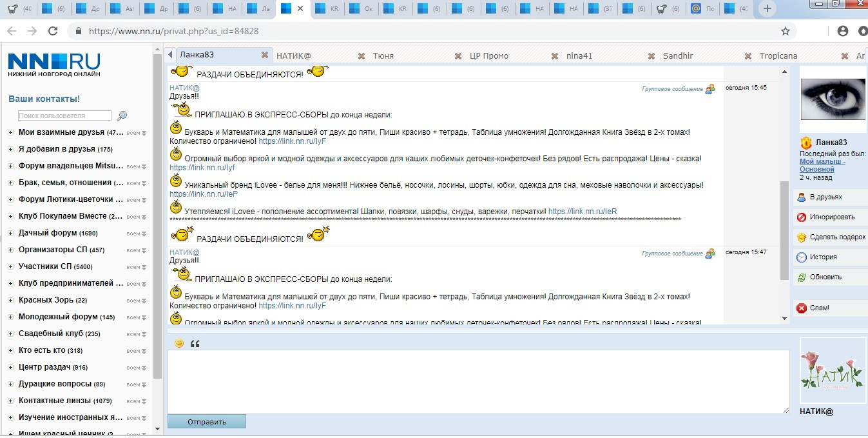Viewport: 868px width, 438px height.
Task: Click the down arrow of chat history scrollbar
Action: click(x=784, y=318)
